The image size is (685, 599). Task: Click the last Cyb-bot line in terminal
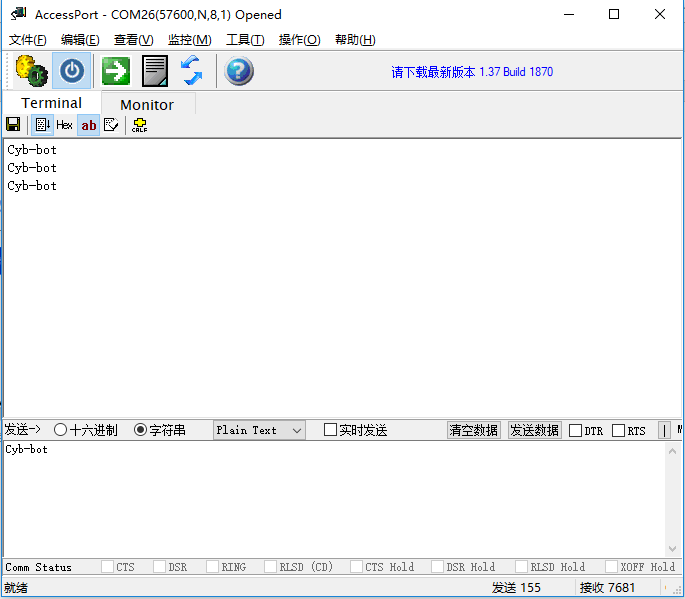tap(32, 186)
